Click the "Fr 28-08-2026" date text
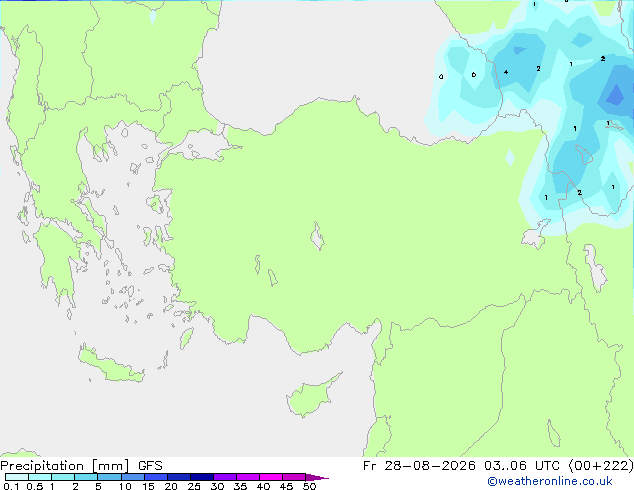This screenshot has height=490, width=634. (x=419, y=466)
